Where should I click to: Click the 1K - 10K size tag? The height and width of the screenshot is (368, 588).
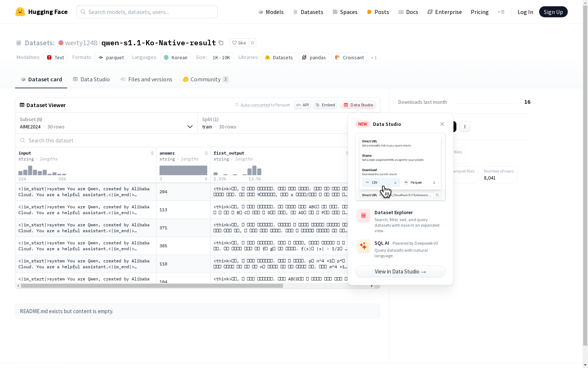[221, 57]
